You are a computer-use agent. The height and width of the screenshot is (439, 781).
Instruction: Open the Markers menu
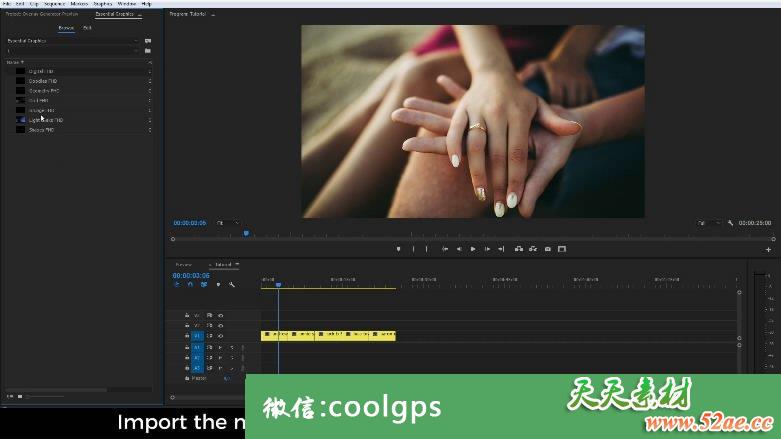[79, 3]
